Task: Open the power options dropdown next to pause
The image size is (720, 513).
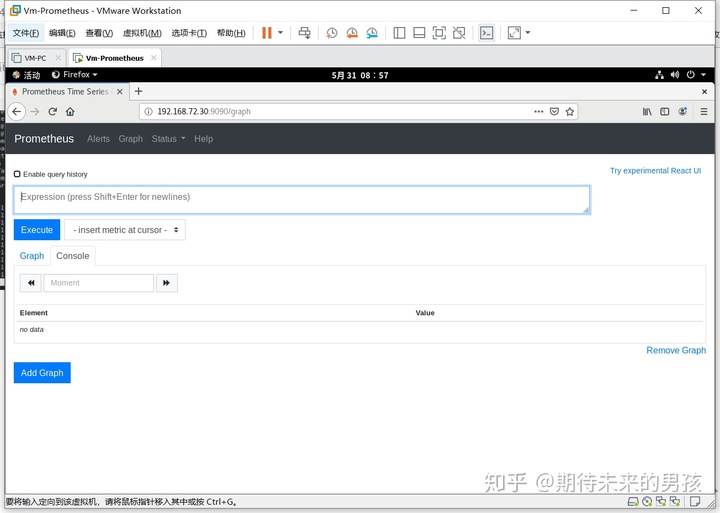Action: tap(281, 33)
